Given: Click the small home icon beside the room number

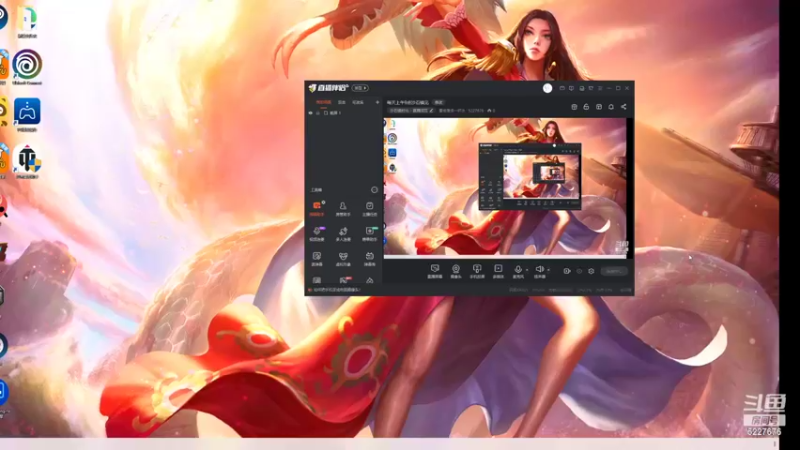Looking at the screenshot, I should coord(490,110).
